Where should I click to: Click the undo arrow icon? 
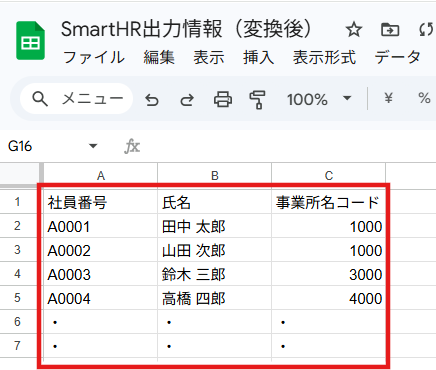(x=152, y=99)
